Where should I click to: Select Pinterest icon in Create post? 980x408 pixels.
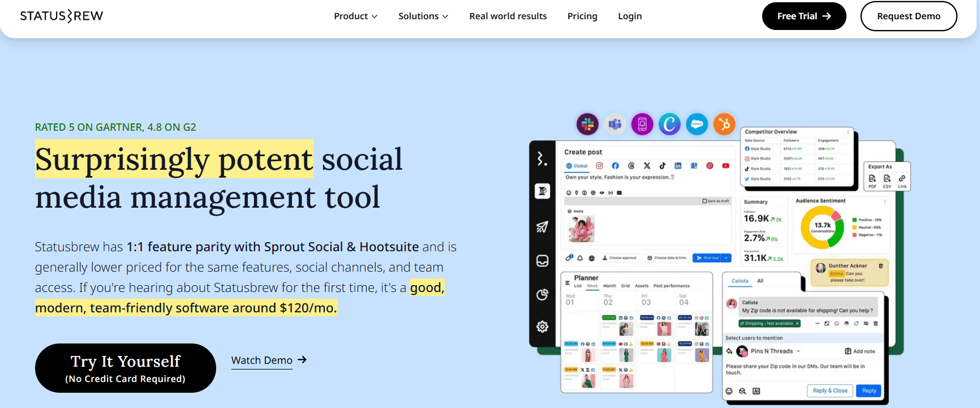click(710, 166)
